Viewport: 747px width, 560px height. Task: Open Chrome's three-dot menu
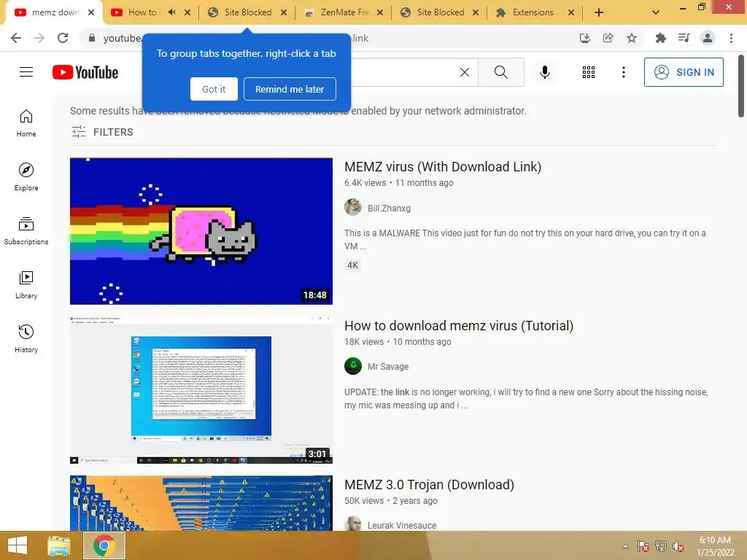coord(731,38)
